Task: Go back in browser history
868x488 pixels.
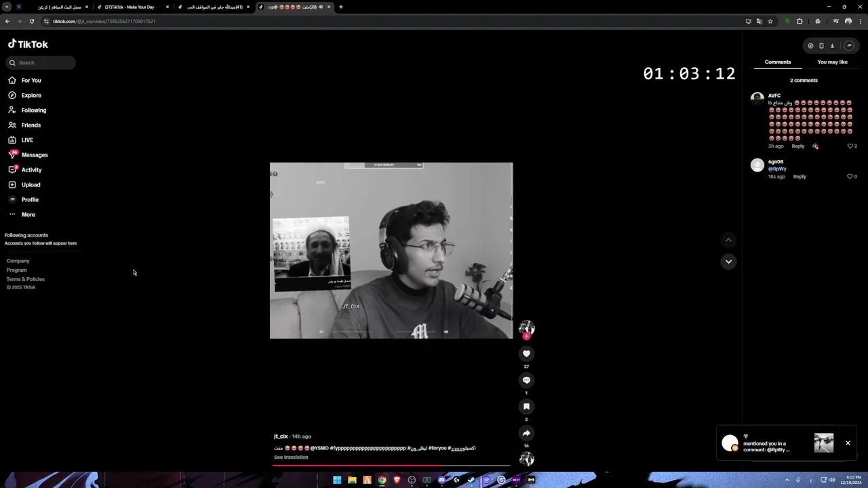Action: tap(7, 21)
